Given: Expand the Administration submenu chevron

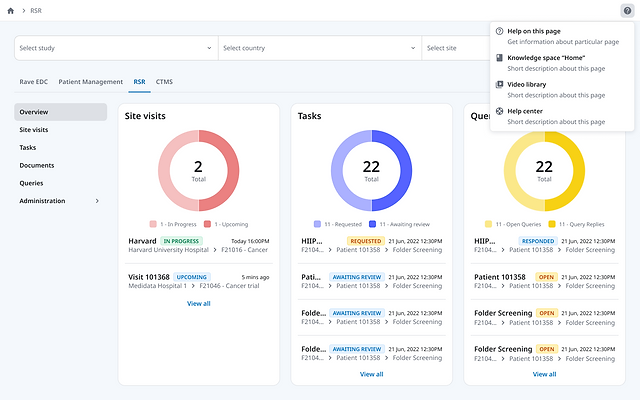Looking at the screenshot, I should coord(97,201).
